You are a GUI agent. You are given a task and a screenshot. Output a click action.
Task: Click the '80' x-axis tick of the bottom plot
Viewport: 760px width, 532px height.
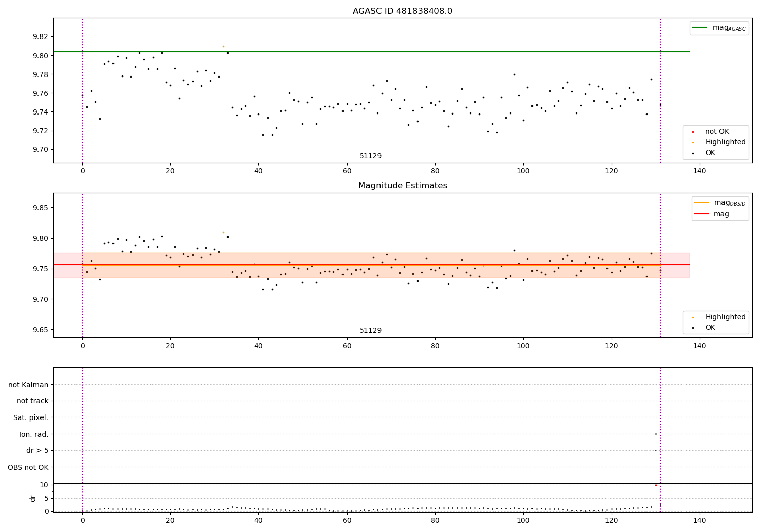tap(435, 521)
